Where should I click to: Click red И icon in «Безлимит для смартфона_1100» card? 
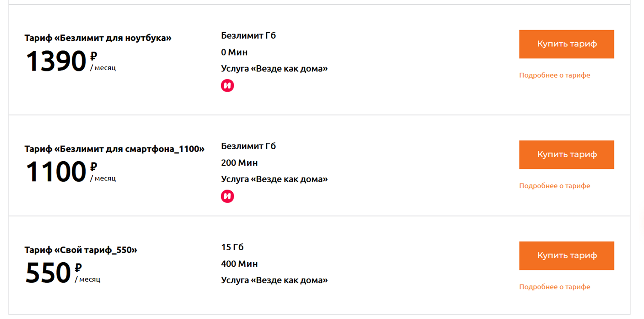(x=228, y=196)
